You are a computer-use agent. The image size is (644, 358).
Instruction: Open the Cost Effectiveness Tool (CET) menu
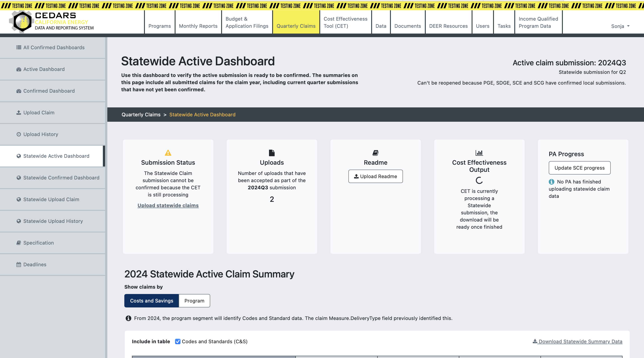[x=345, y=22]
